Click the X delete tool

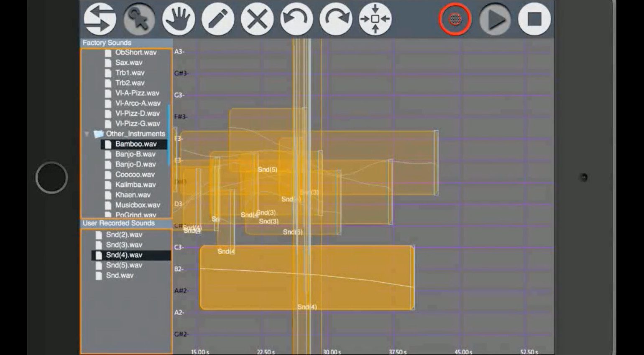click(x=257, y=19)
